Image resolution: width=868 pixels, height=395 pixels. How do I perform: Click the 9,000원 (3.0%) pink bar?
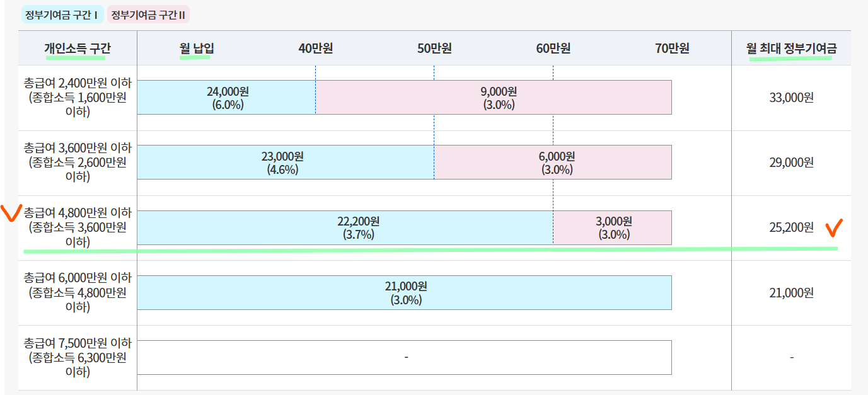click(x=494, y=98)
